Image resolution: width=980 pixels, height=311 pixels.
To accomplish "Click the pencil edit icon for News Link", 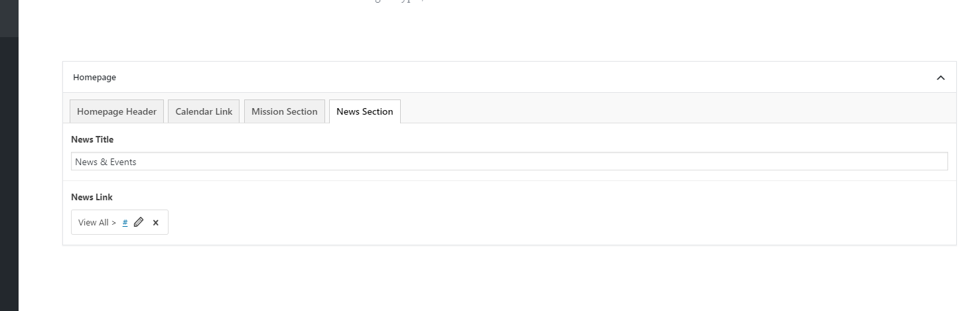I will pos(139,222).
